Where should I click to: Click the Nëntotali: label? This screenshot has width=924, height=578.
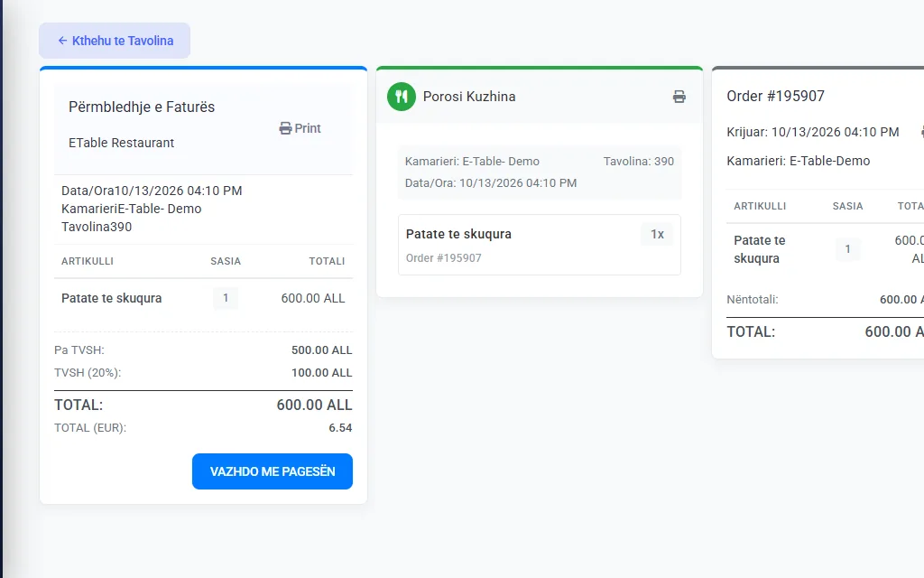(753, 300)
